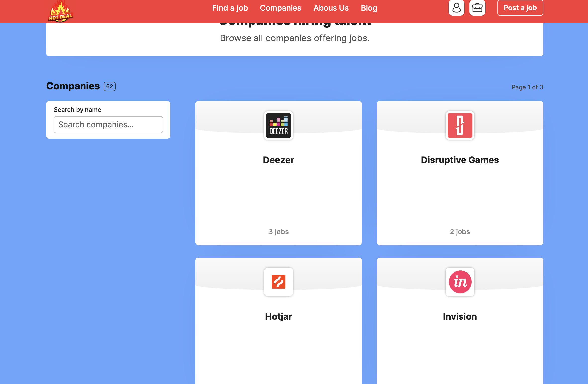Viewport: 588px width, 384px height.
Task: Open the user profile icon
Action: click(456, 8)
